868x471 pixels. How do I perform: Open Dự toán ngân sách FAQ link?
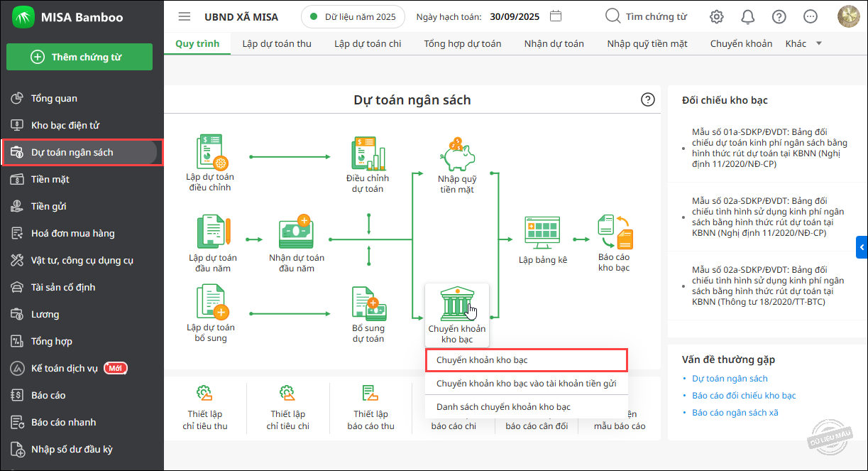730,379
